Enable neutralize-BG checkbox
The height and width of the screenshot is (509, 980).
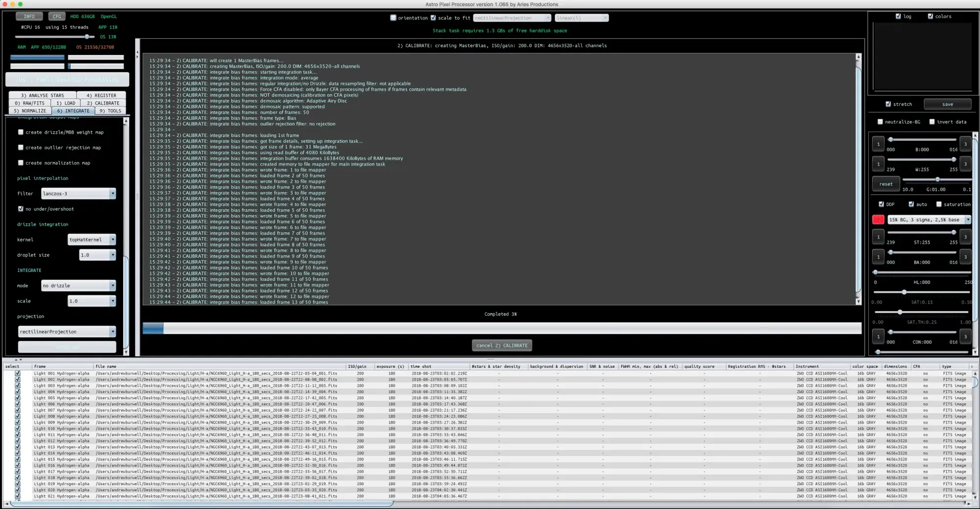pyautogui.click(x=880, y=121)
